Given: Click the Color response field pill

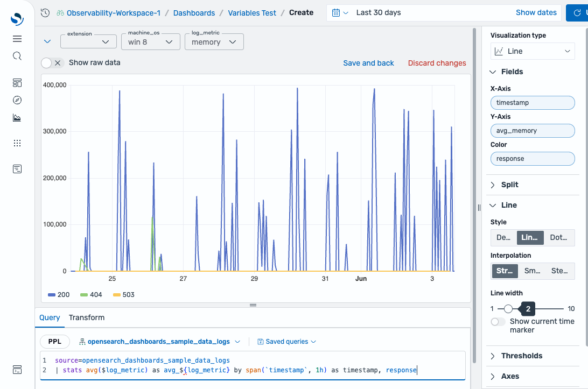Looking at the screenshot, I should pos(533,159).
